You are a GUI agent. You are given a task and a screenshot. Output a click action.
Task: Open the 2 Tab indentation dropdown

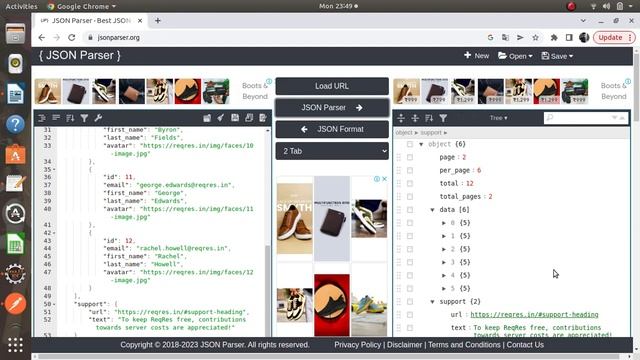[332, 151]
